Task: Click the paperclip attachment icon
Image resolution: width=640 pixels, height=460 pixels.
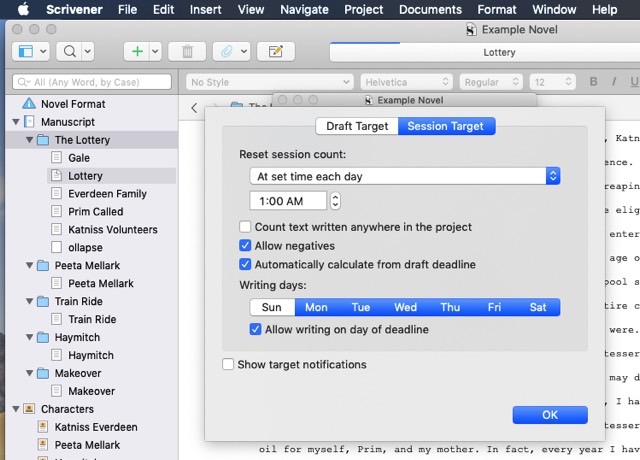Action: point(227,51)
